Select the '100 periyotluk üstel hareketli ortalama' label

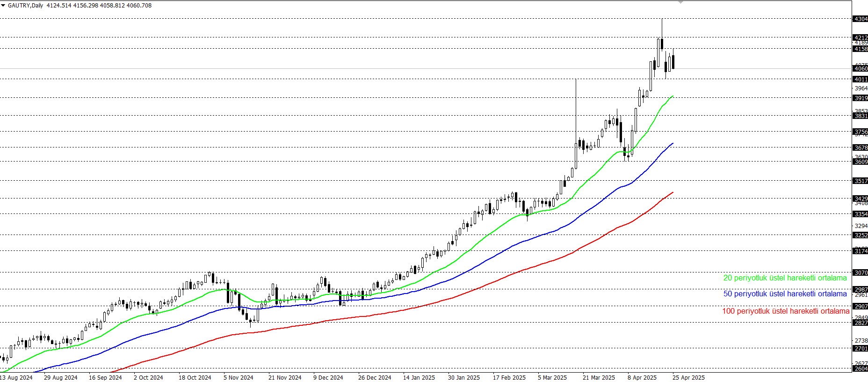pyautogui.click(x=786, y=311)
